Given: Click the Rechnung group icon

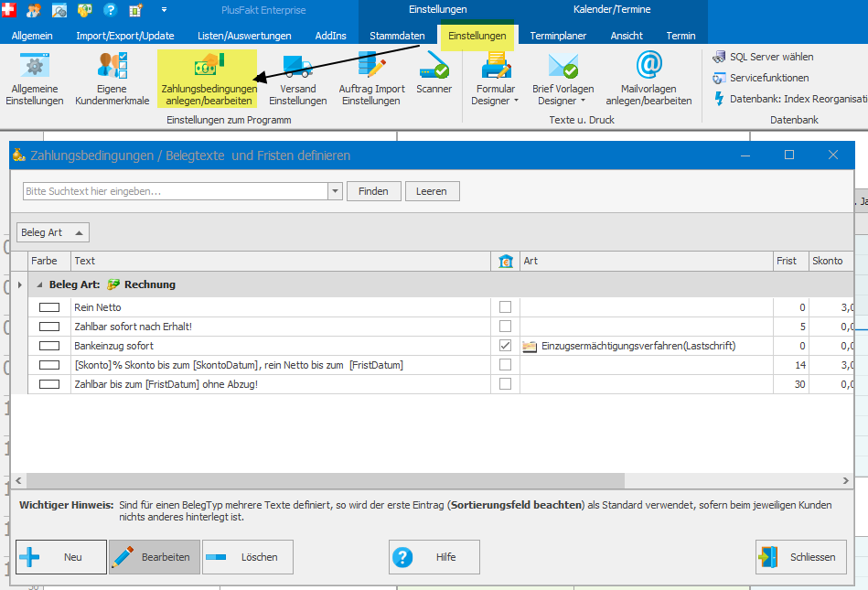Looking at the screenshot, I should [113, 284].
